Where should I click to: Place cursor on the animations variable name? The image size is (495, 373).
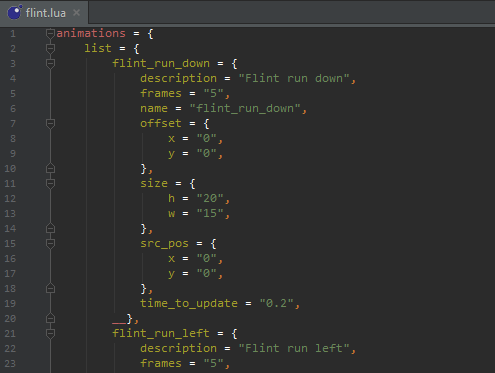click(x=91, y=33)
